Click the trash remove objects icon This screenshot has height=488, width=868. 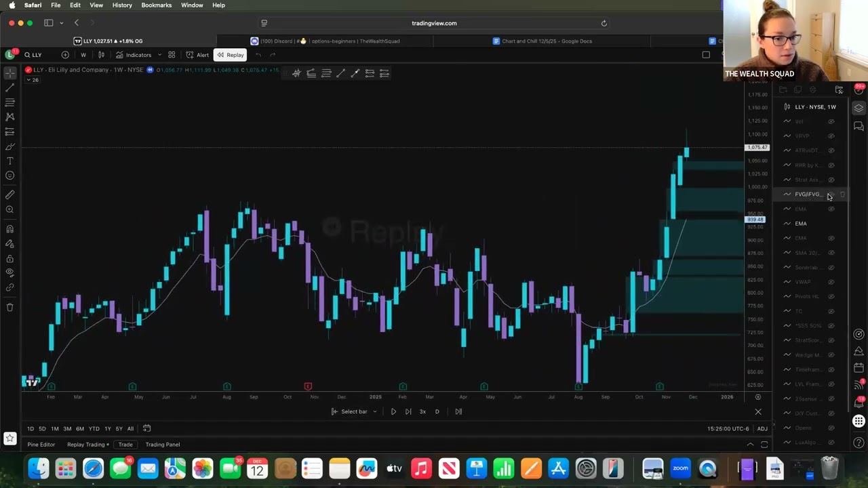pos(10,307)
